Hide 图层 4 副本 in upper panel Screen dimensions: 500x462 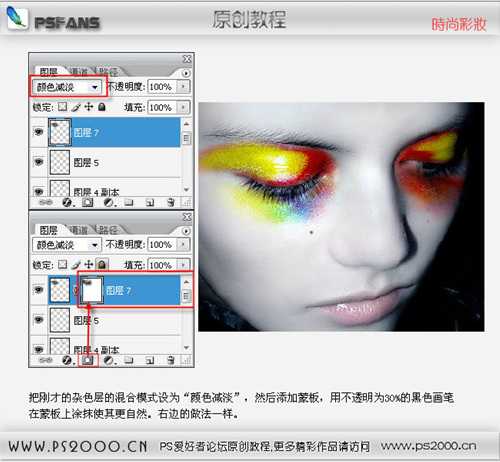click(39, 191)
